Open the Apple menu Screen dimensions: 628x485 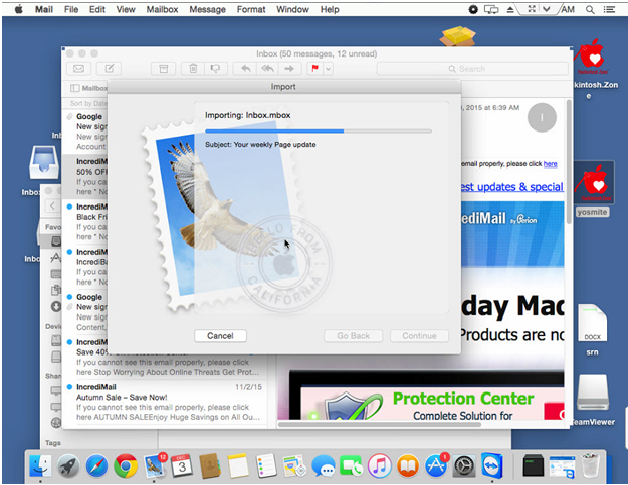coord(18,9)
